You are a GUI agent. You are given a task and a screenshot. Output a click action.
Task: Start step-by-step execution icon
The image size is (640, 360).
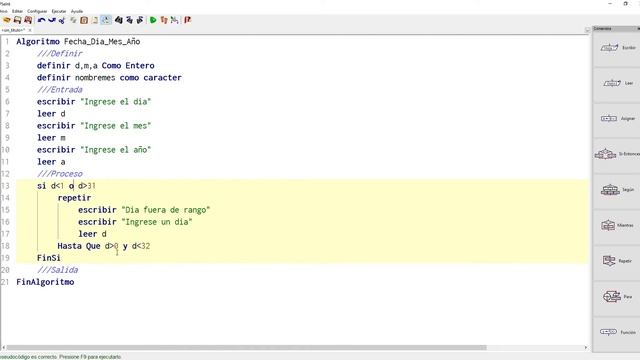click(x=164, y=20)
